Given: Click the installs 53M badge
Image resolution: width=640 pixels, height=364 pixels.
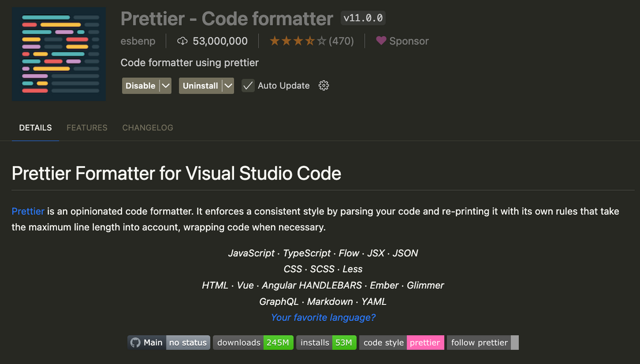Looking at the screenshot, I should tap(326, 343).
